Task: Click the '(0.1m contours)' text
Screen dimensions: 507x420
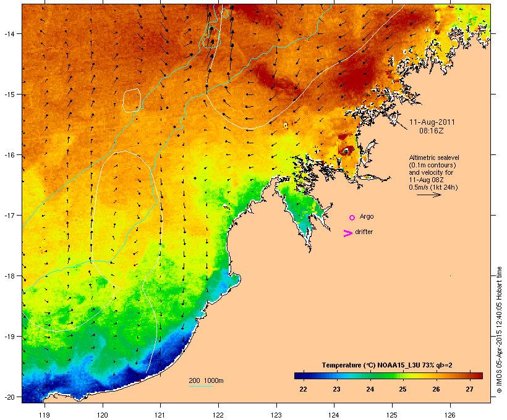Action: pyautogui.click(x=432, y=165)
